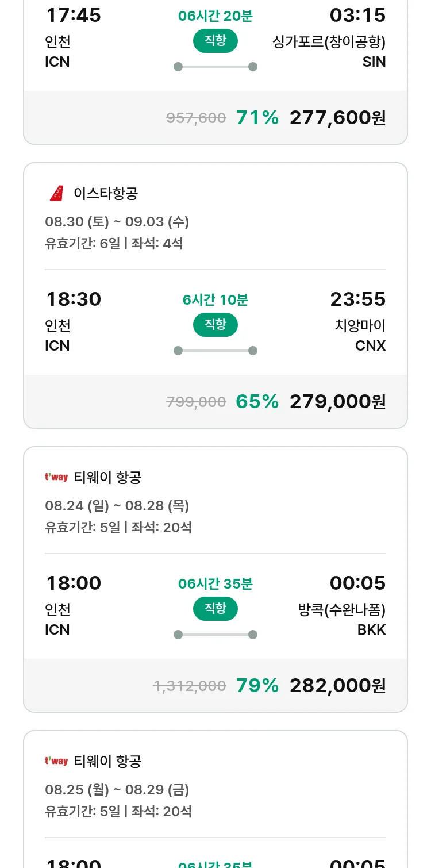Click the 08.30 (토) ~ 09.03 (수) dates
This screenshot has height=868, width=431.
(x=117, y=222)
